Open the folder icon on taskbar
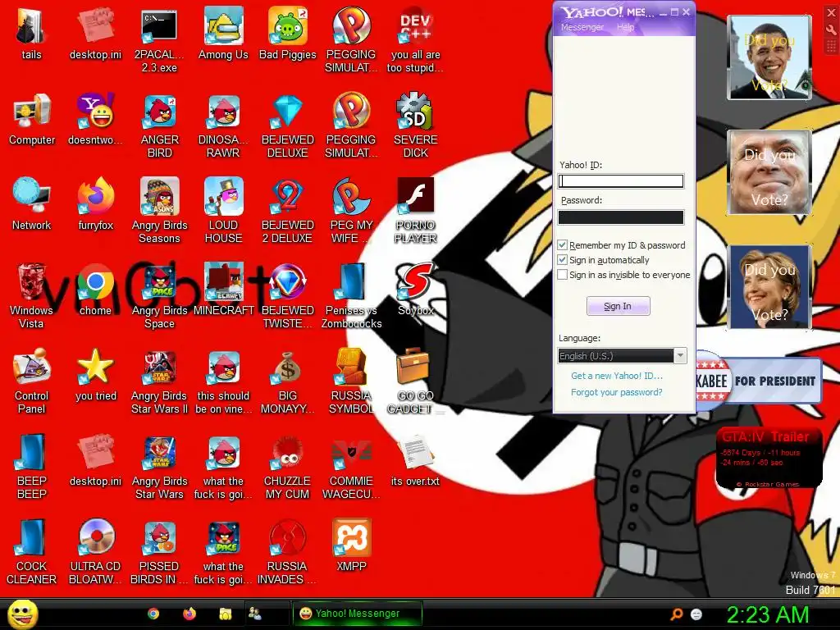The image size is (840, 630). coord(225,614)
